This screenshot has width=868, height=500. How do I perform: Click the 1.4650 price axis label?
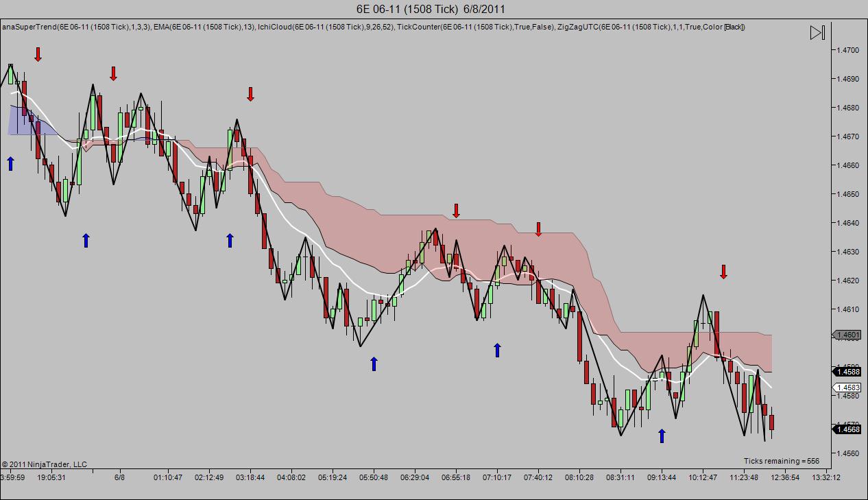848,194
